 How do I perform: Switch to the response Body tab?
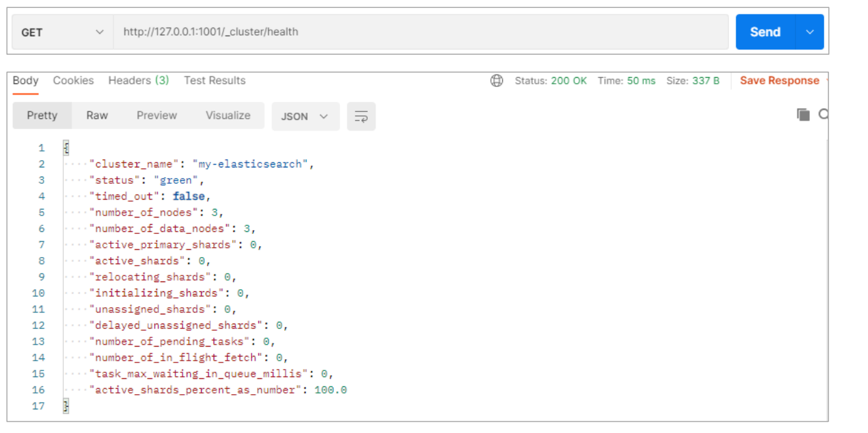pos(26,80)
